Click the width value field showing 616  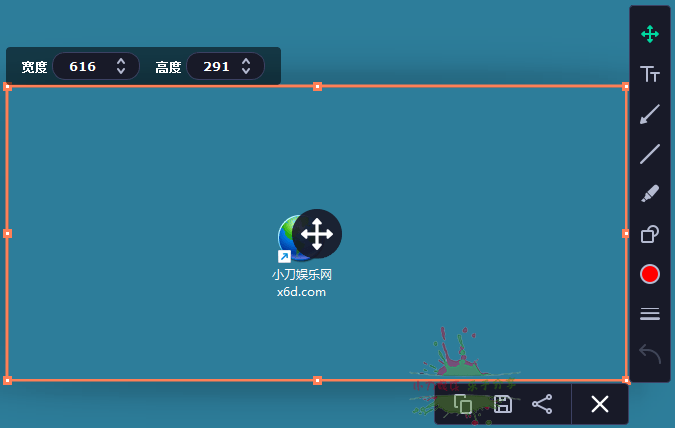[83, 67]
